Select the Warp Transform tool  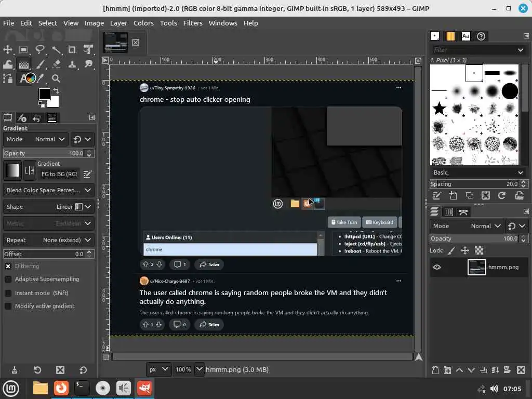pyautogui.click(x=7, y=64)
